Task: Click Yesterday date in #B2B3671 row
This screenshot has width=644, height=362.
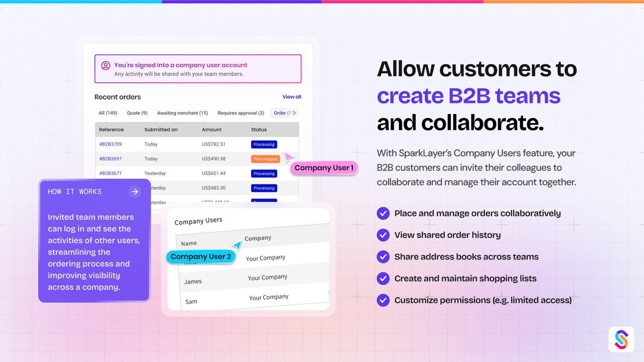Action: [x=154, y=173]
